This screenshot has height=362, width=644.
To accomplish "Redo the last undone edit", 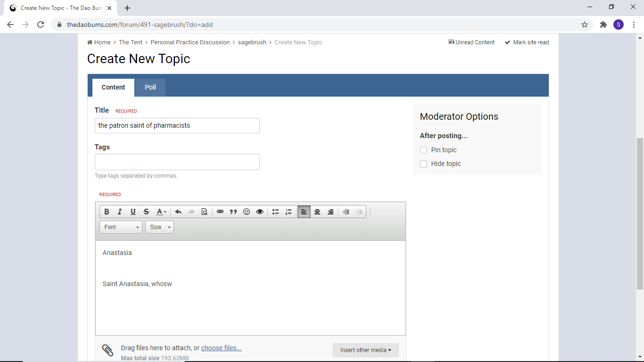I will (191, 212).
